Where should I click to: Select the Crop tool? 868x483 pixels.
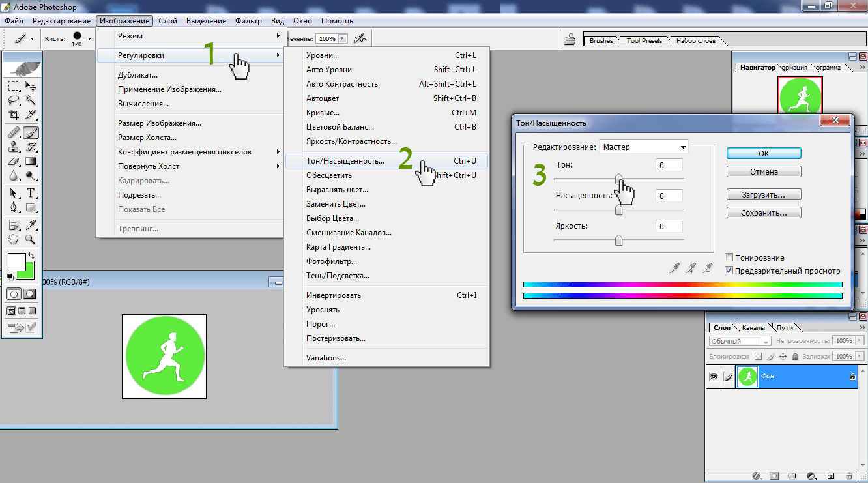(x=14, y=115)
